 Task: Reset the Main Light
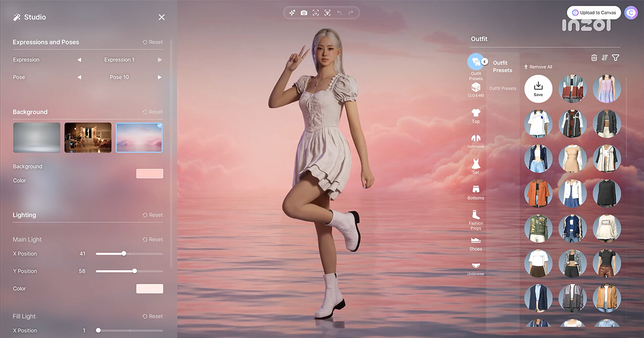(152, 240)
